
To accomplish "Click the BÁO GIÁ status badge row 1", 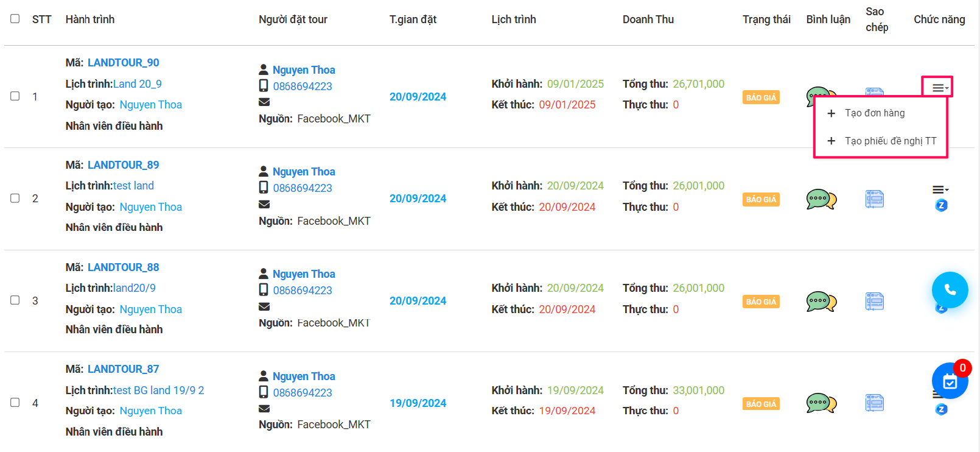I will pos(761,97).
